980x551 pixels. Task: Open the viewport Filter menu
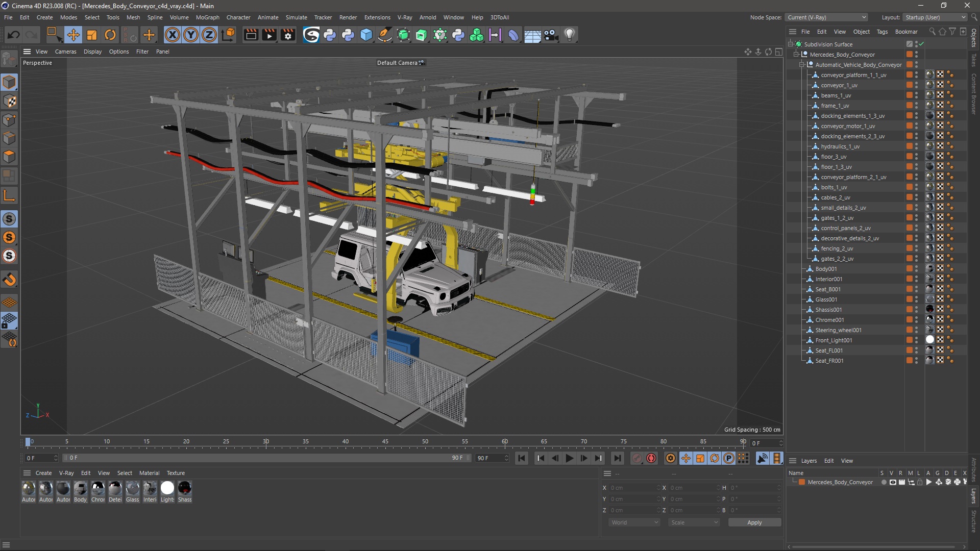[x=142, y=52]
